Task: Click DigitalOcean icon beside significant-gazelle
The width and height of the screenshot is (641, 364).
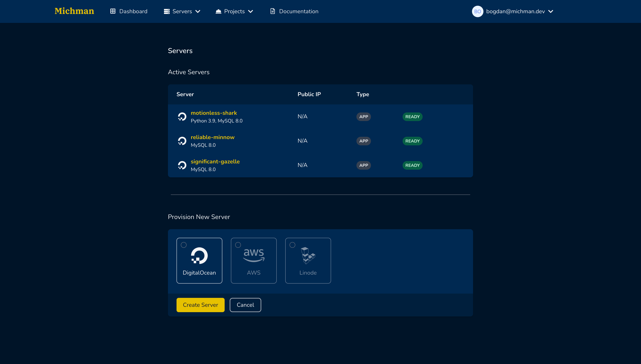Action: point(182,165)
